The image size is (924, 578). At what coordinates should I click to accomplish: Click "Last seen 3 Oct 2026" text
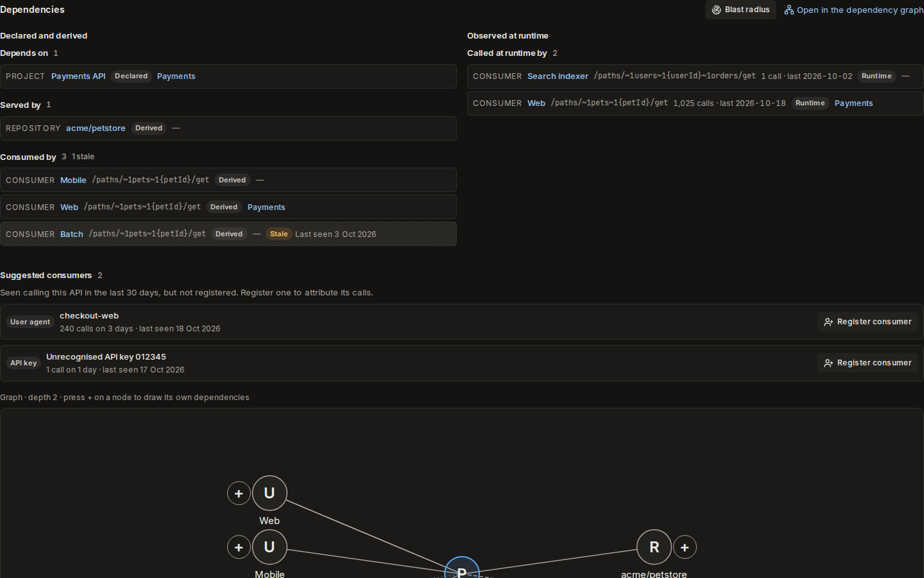[336, 234]
